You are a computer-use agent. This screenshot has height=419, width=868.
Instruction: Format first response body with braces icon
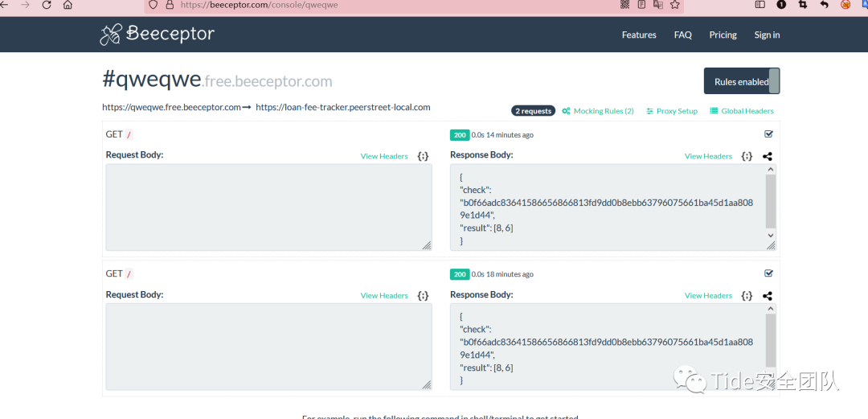point(747,156)
